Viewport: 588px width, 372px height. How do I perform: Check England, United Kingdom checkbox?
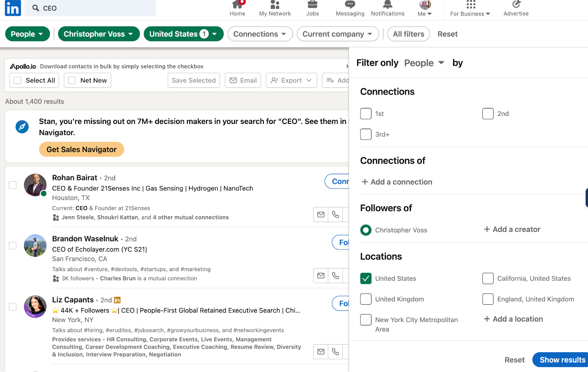click(488, 299)
